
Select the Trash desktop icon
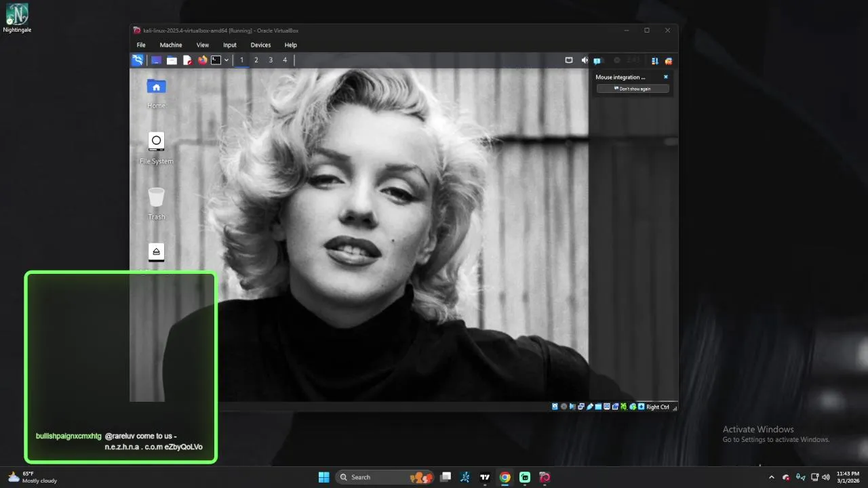[x=157, y=204]
